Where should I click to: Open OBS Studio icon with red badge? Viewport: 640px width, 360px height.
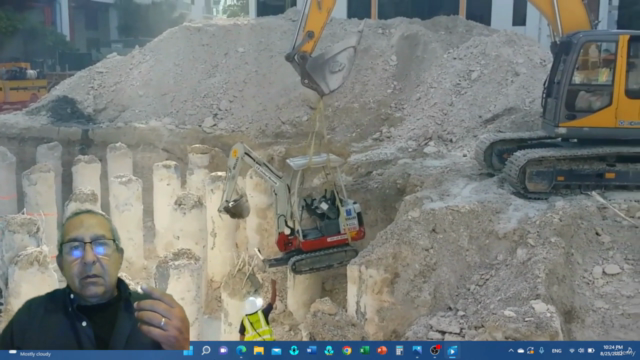coord(435,351)
